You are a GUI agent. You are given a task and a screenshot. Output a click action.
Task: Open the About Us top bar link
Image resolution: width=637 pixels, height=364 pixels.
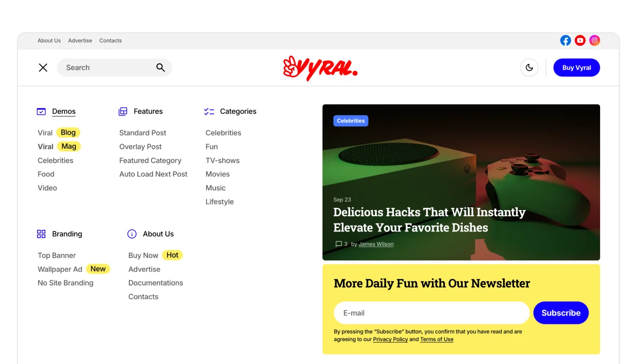click(x=49, y=41)
